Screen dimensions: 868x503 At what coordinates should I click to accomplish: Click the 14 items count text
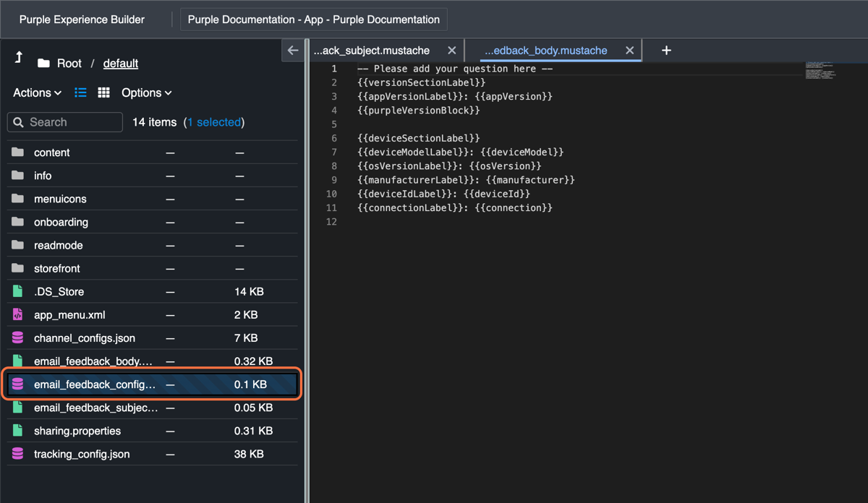(154, 122)
